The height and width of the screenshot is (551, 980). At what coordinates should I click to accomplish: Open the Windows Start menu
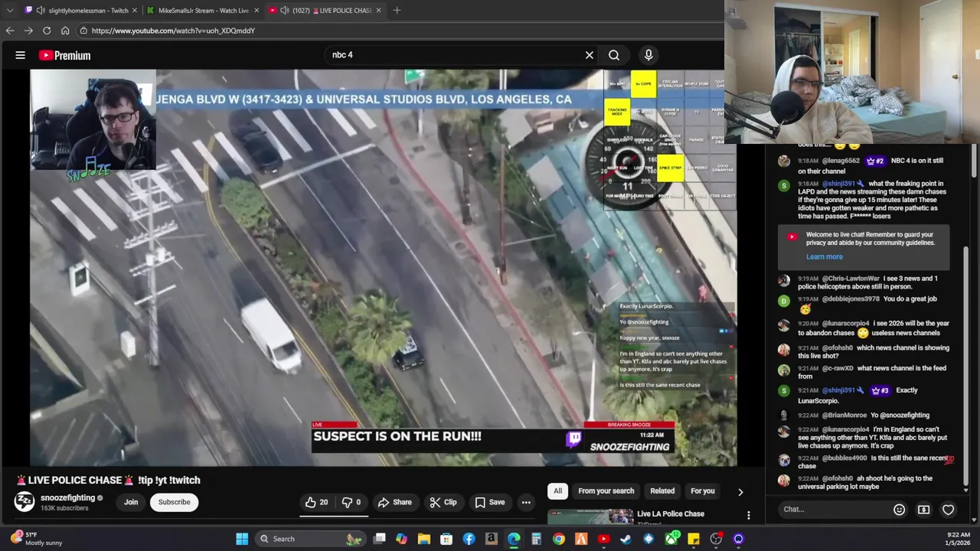click(x=242, y=539)
